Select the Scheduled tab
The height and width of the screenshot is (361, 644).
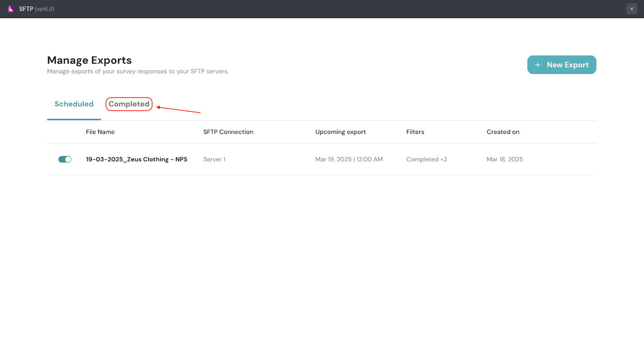(x=74, y=104)
